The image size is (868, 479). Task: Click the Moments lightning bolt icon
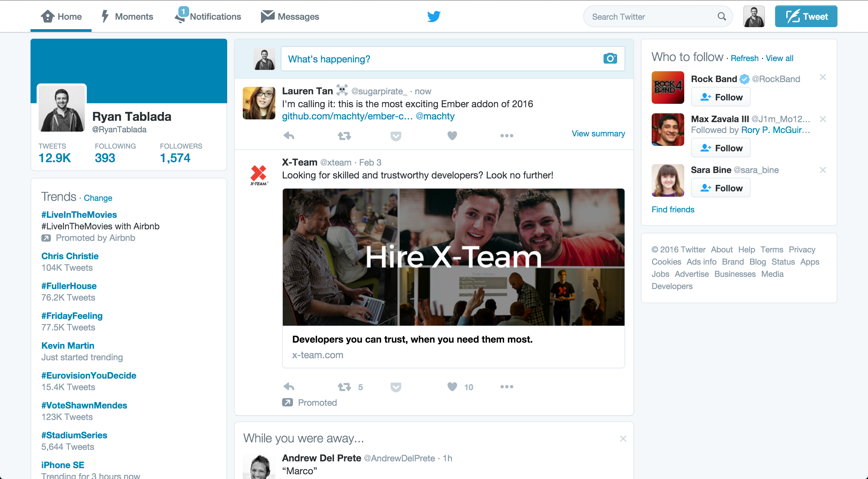tap(105, 16)
